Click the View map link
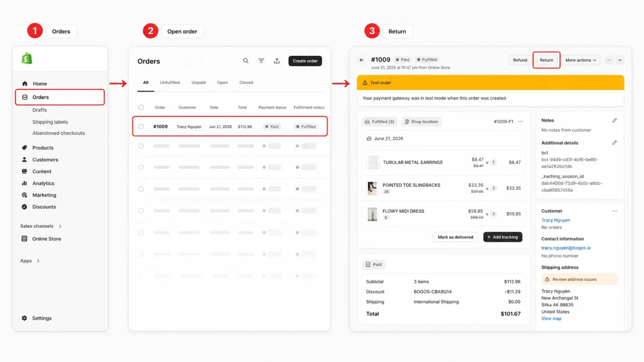This screenshot has width=644, height=362. click(x=551, y=319)
